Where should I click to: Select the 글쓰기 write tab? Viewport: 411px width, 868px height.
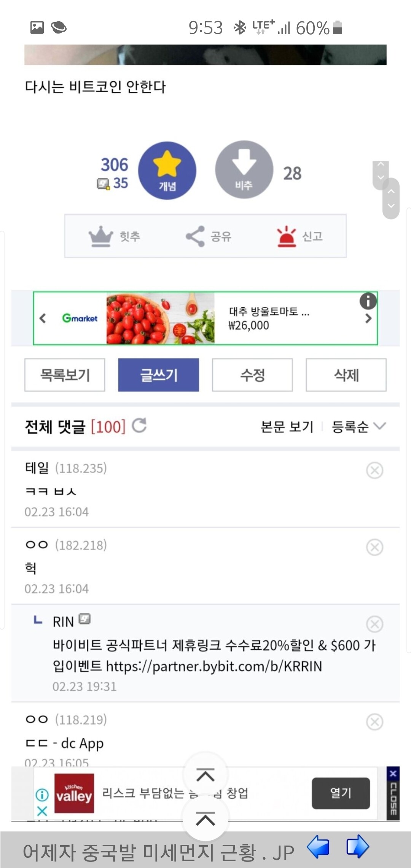point(159,375)
